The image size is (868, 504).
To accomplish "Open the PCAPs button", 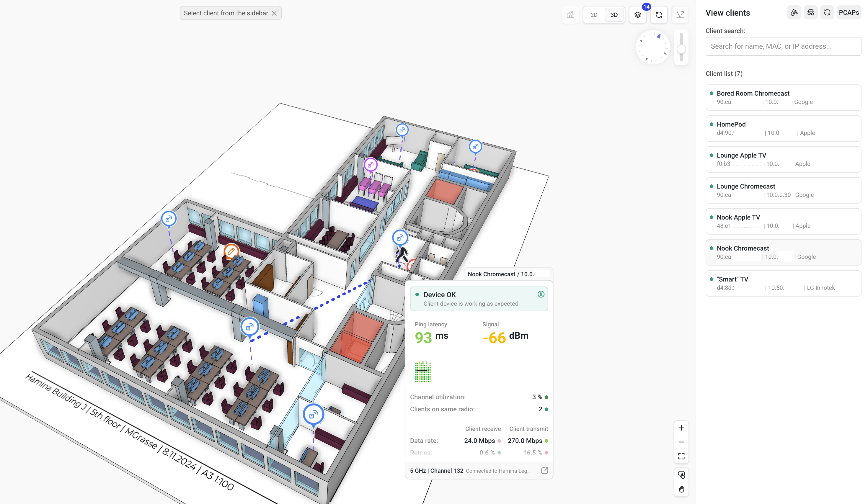I will [x=849, y=13].
